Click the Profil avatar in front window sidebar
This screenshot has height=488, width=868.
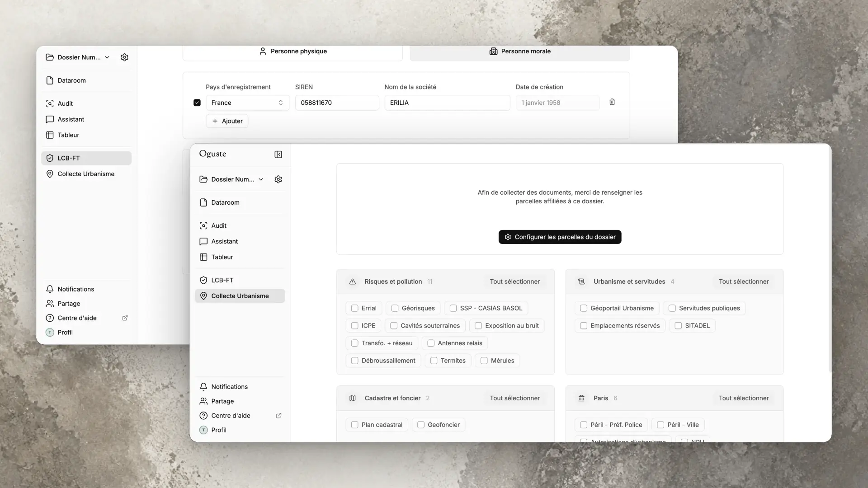(203, 430)
